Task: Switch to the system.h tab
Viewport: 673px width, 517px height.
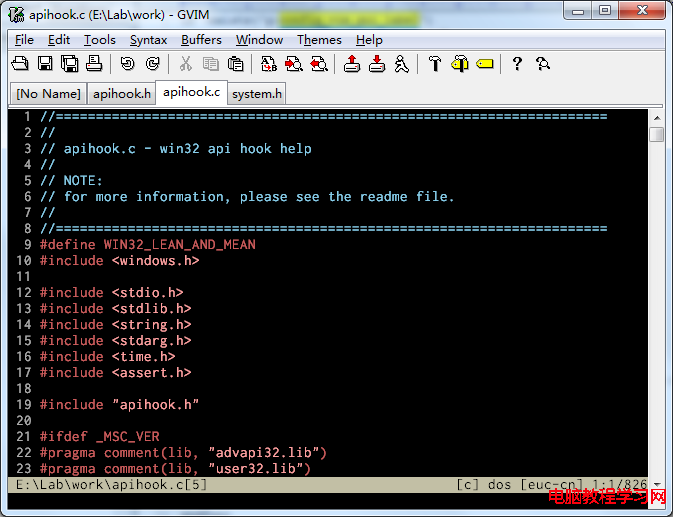Action: click(257, 94)
